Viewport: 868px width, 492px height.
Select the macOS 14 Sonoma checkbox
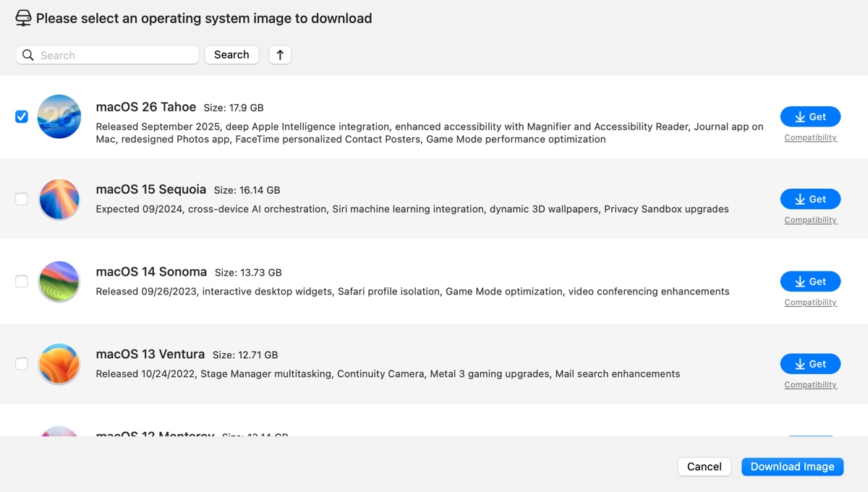(22, 281)
